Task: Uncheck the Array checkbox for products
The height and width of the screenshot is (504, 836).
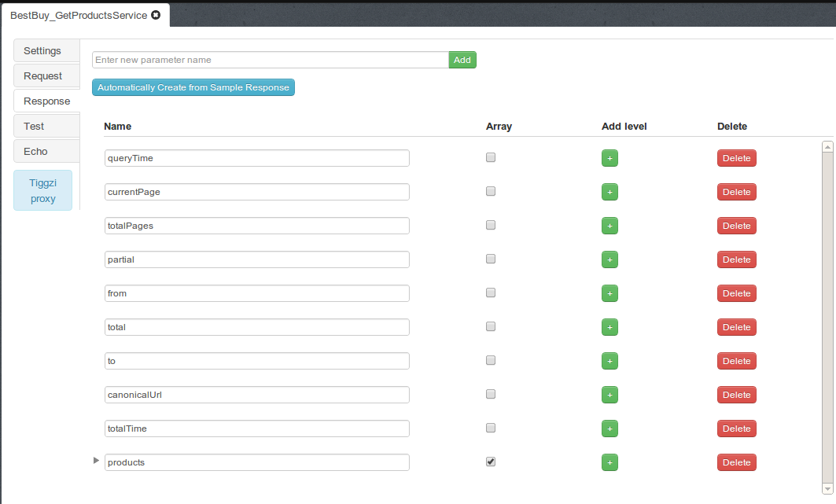Action: click(x=491, y=462)
